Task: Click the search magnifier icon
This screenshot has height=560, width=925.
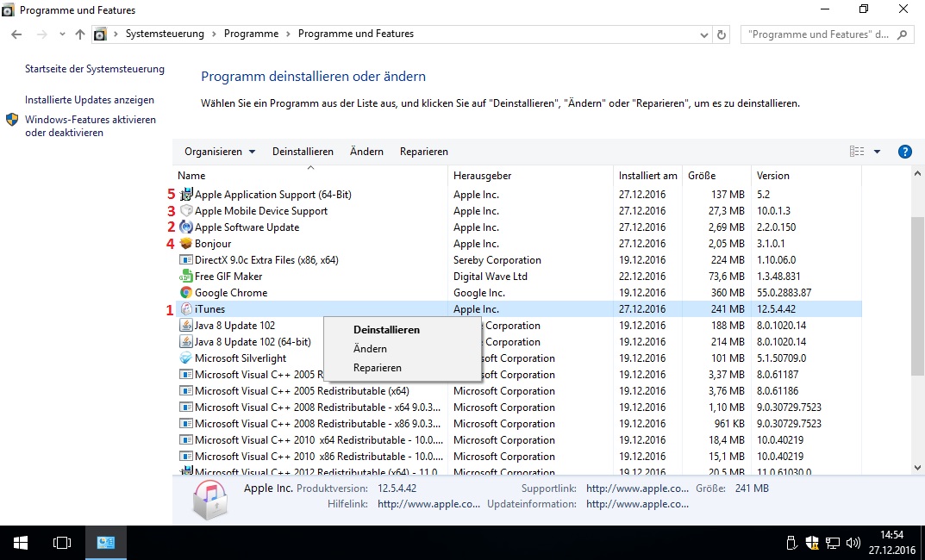Action: point(902,34)
